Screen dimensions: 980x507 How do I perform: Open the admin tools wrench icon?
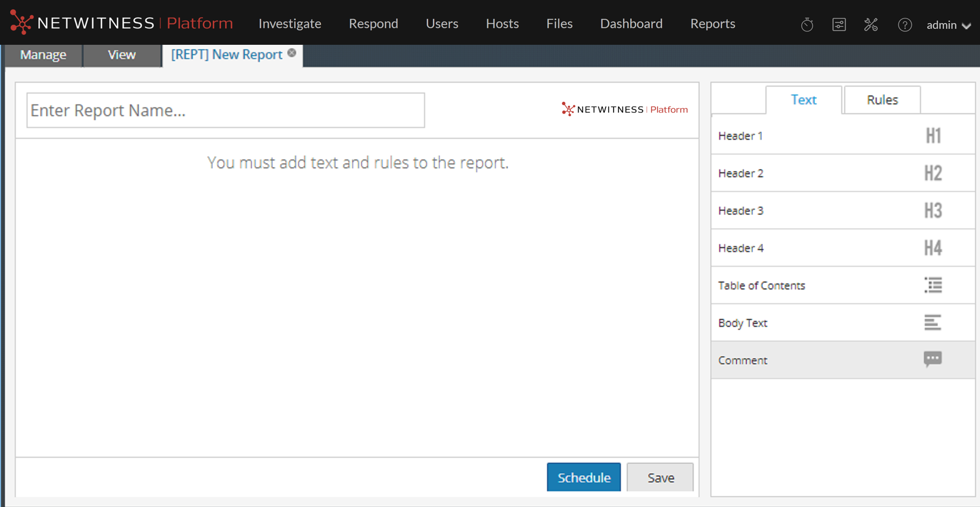coord(871,25)
